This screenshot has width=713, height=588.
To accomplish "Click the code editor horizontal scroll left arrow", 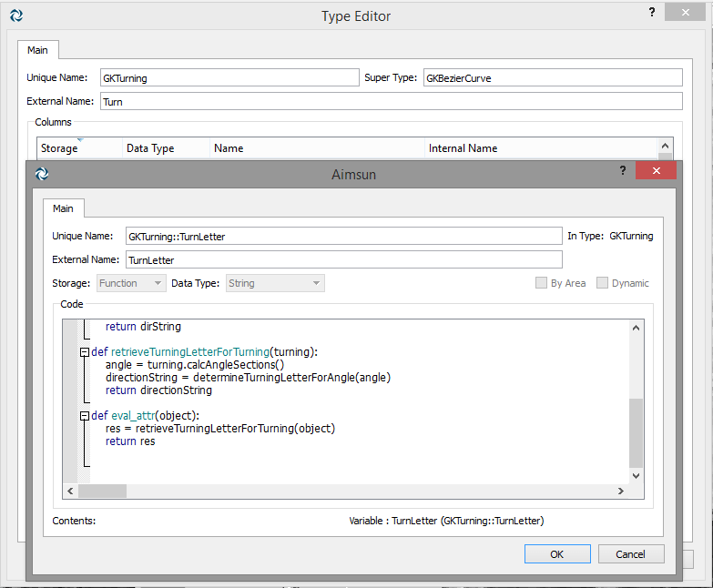I will tap(70, 491).
